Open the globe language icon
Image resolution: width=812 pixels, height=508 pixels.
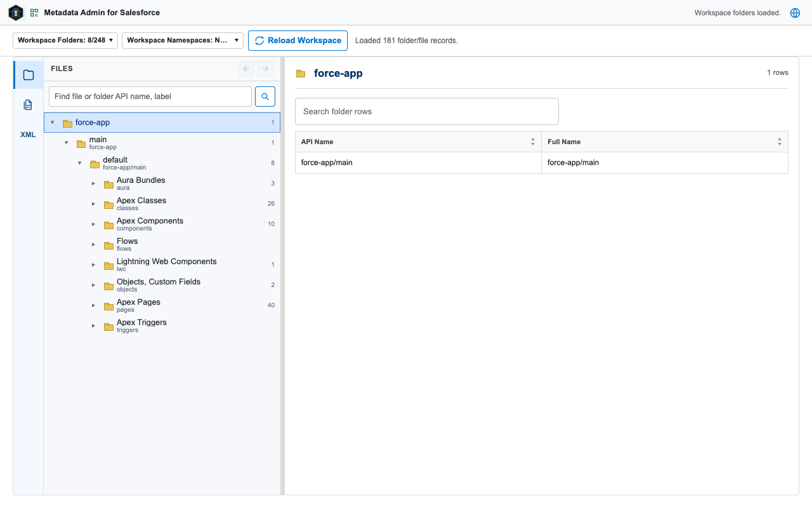795,13
